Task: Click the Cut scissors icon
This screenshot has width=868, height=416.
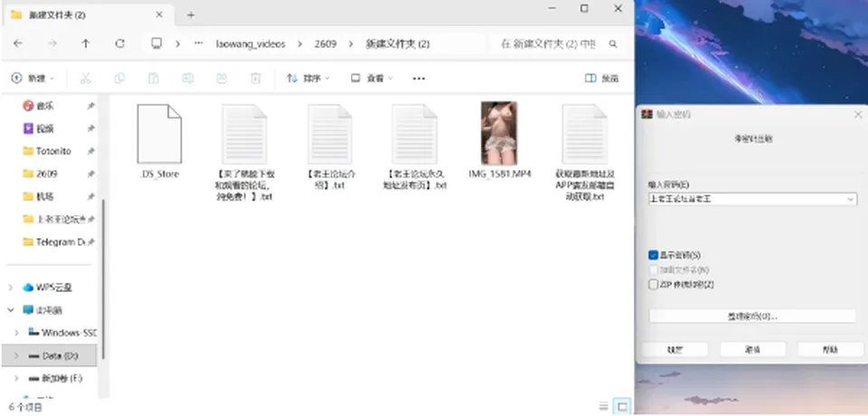Action: 85,78
